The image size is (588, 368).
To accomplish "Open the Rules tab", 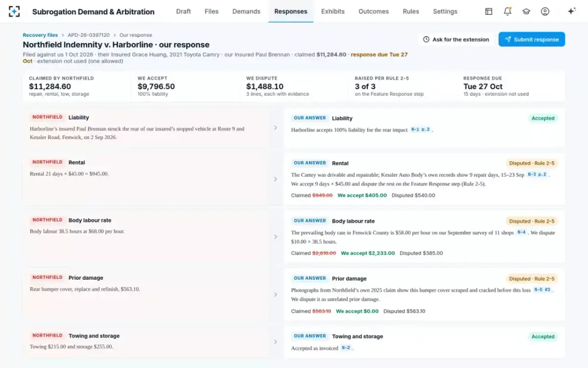I will tap(411, 11).
